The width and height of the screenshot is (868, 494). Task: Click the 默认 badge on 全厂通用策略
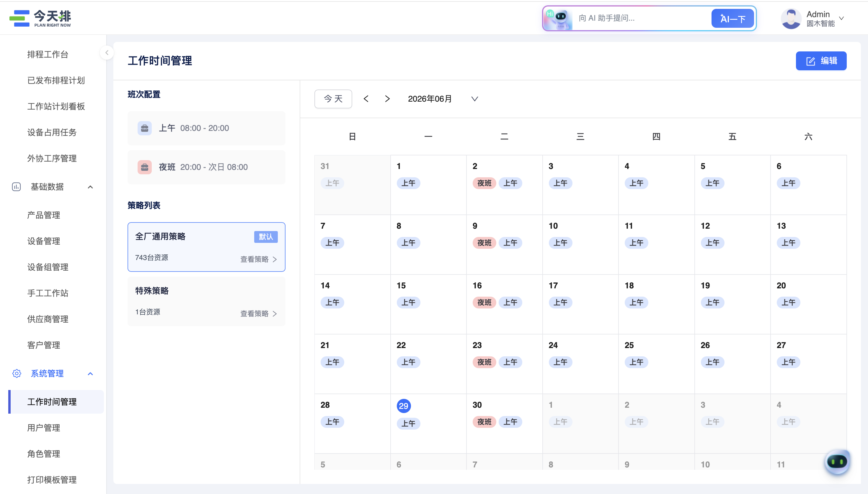point(266,237)
